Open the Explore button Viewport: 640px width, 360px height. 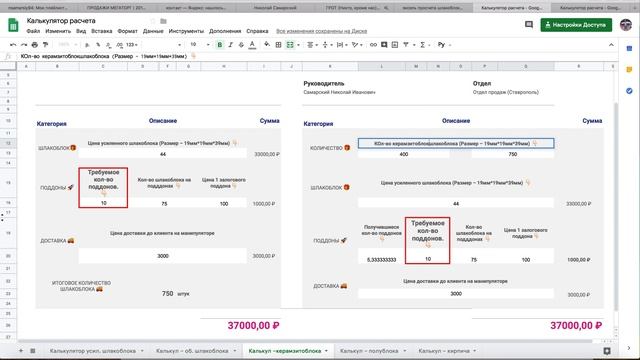point(607,351)
